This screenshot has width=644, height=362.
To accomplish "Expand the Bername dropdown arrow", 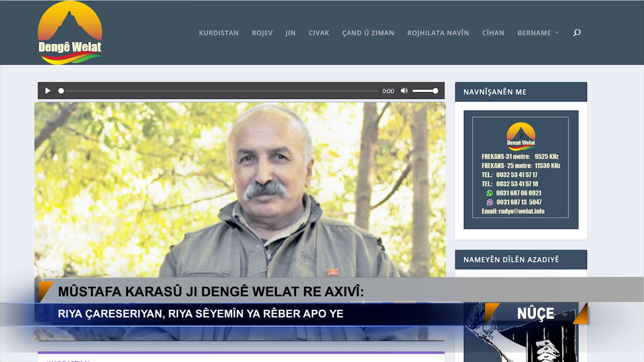I will [x=557, y=33].
